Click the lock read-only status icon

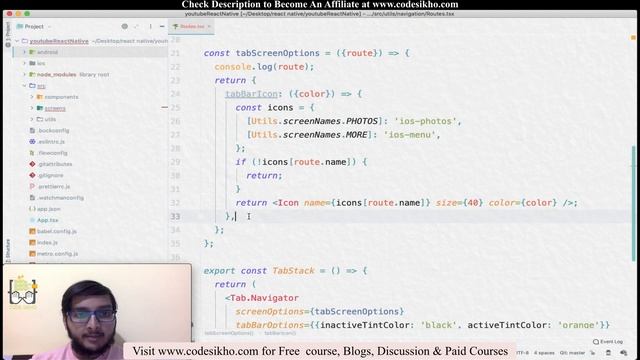[x=593, y=353]
